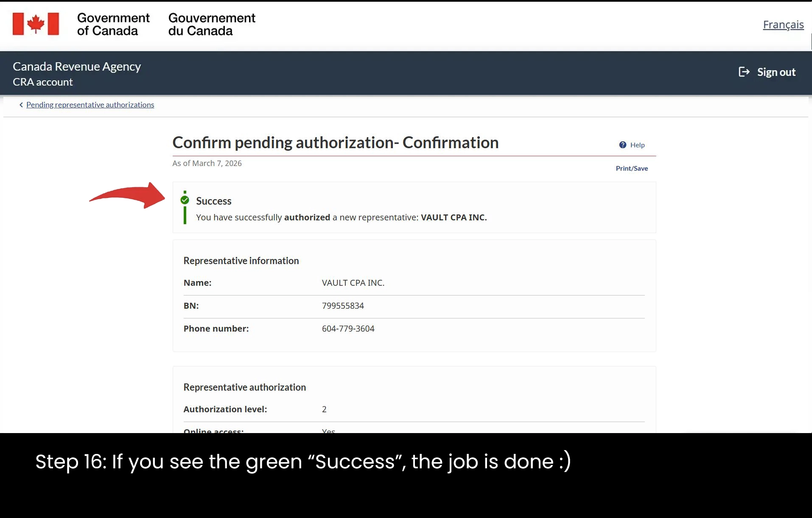Click the Success heading text
The image size is (812, 518).
[x=214, y=201]
